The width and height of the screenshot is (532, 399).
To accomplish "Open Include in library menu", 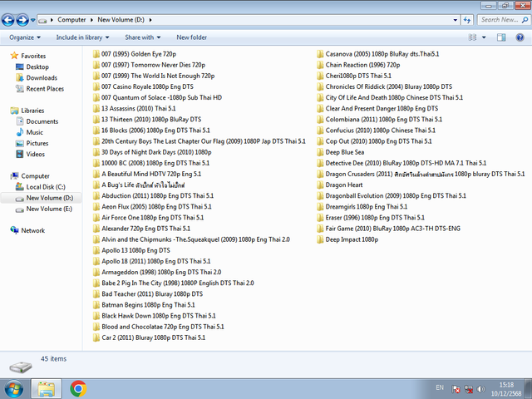I will [x=82, y=37].
